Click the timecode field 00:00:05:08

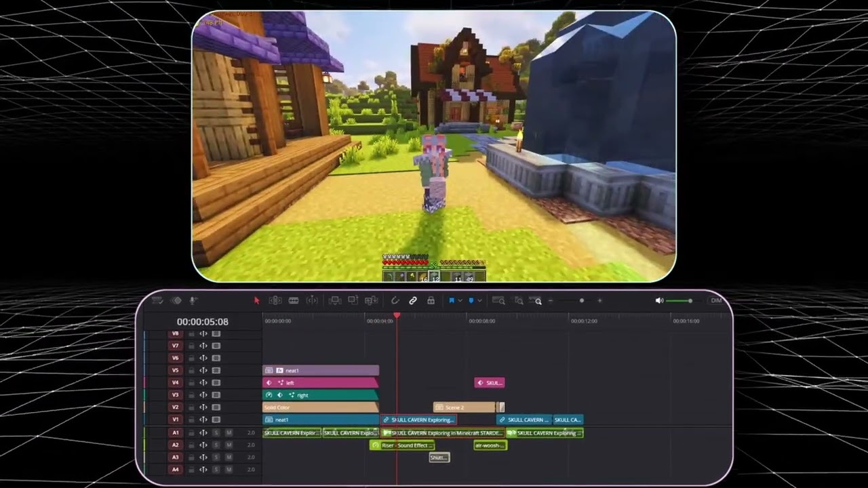(x=203, y=322)
